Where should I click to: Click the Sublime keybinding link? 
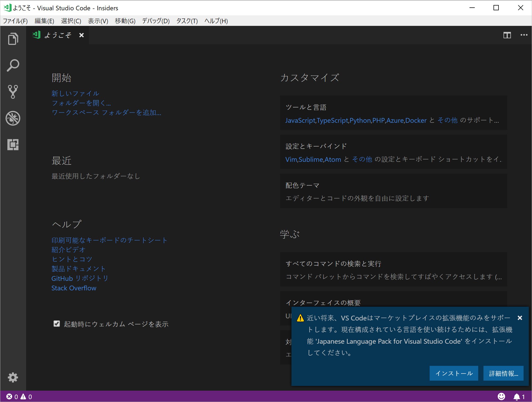(x=311, y=159)
